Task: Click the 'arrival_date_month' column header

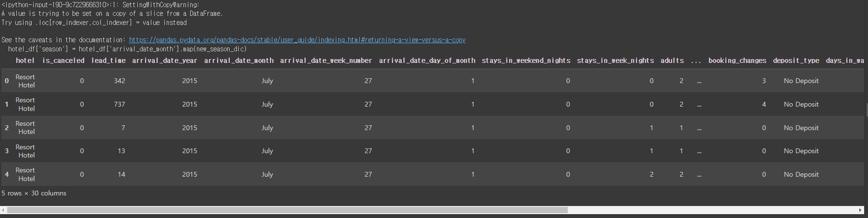Action: pyautogui.click(x=239, y=61)
